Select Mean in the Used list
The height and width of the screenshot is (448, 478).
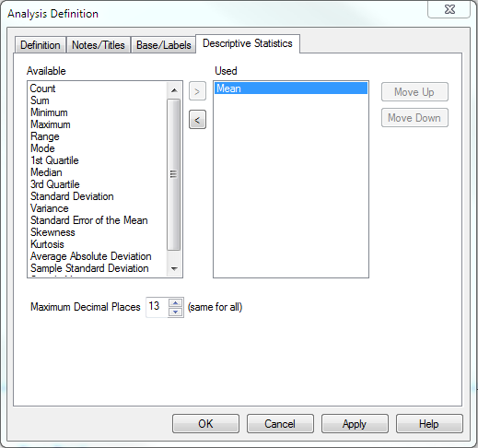click(291, 88)
